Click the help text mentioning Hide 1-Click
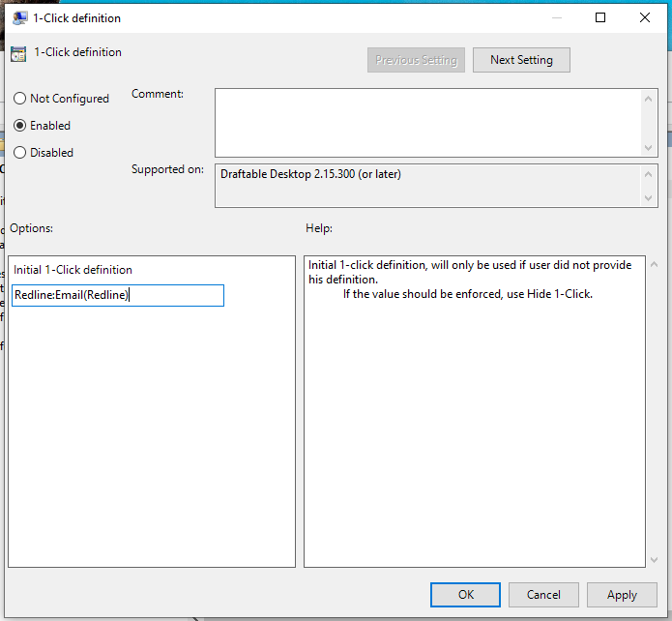Screen dimensions: 672x621 point(468,294)
